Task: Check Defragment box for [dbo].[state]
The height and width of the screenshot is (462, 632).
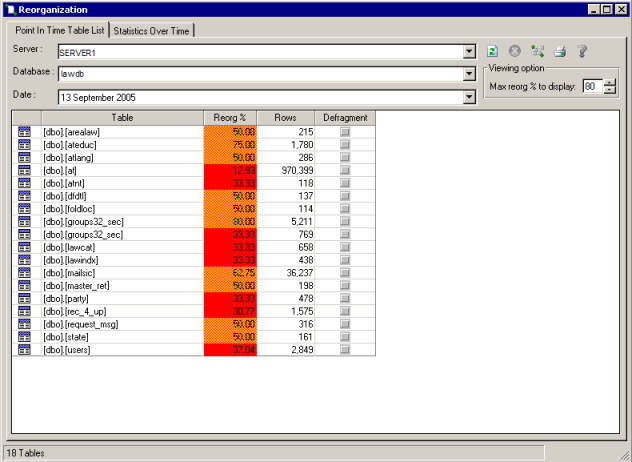Action: click(345, 337)
